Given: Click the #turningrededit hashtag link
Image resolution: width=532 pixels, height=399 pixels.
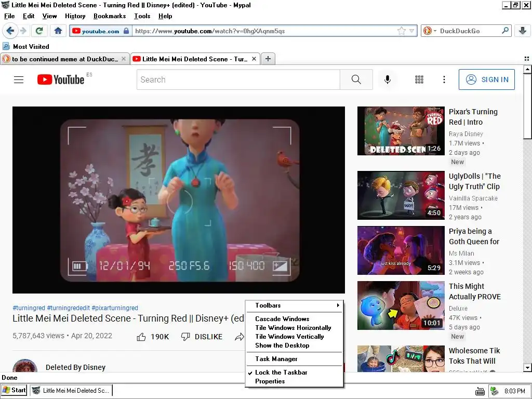Looking at the screenshot, I should pyautogui.click(x=68, y=308).
